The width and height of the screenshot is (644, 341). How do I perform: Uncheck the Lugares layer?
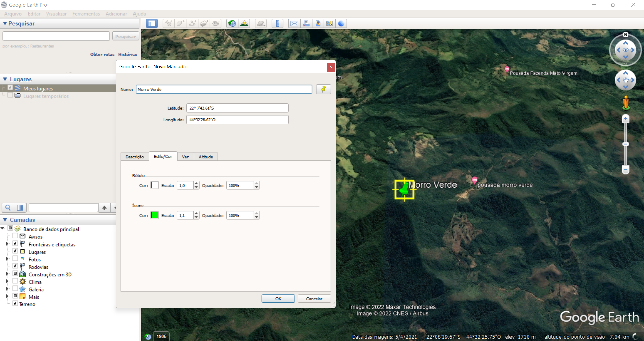tap(15, 251)
